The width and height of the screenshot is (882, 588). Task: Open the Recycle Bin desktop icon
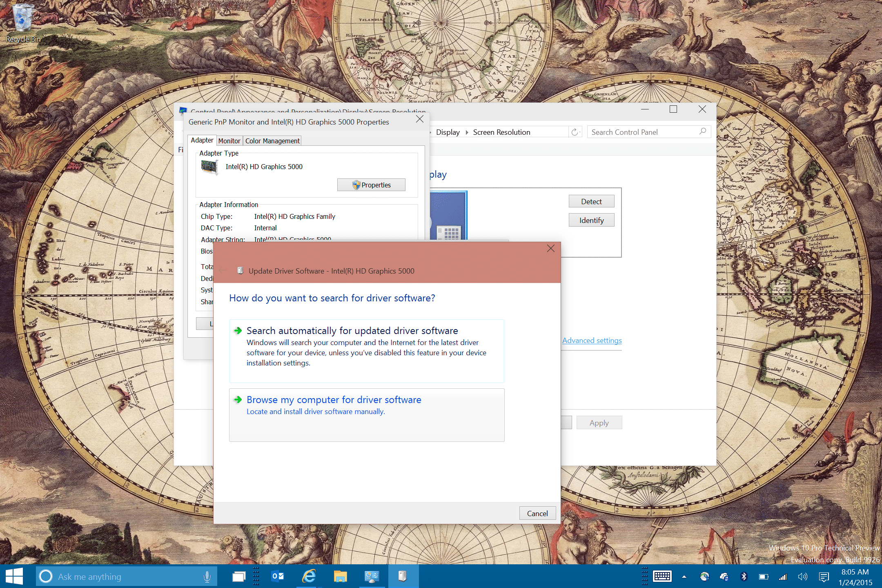[x=23, y=23]
